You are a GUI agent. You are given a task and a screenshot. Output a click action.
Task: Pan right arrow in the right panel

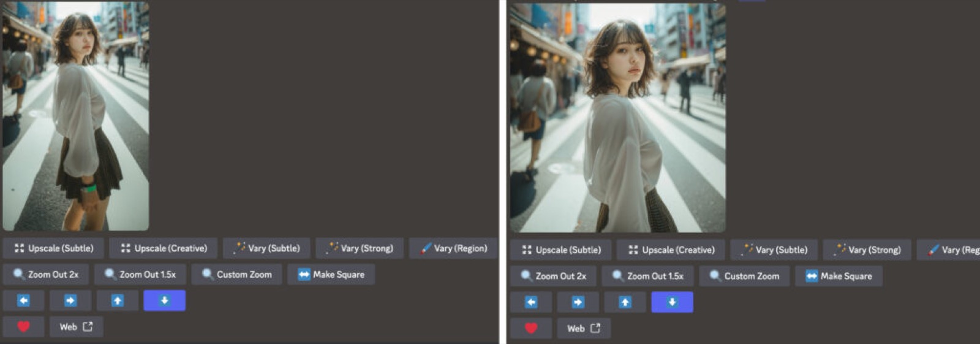pos(578,302)
